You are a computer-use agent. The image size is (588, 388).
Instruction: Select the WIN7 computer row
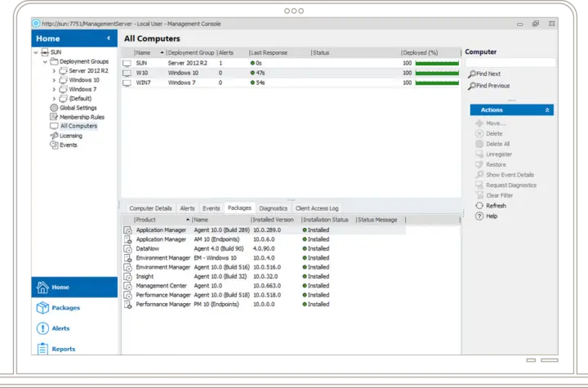point(291,83)
